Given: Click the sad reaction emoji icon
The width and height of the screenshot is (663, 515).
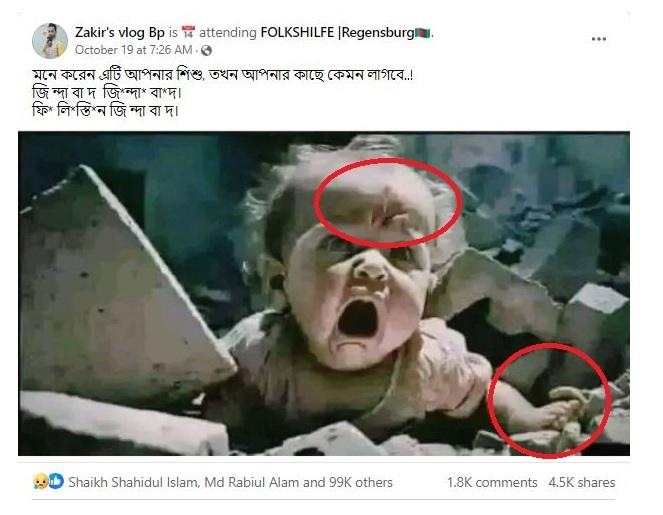Looking at the screenshot, I should [x=40, y=481].
